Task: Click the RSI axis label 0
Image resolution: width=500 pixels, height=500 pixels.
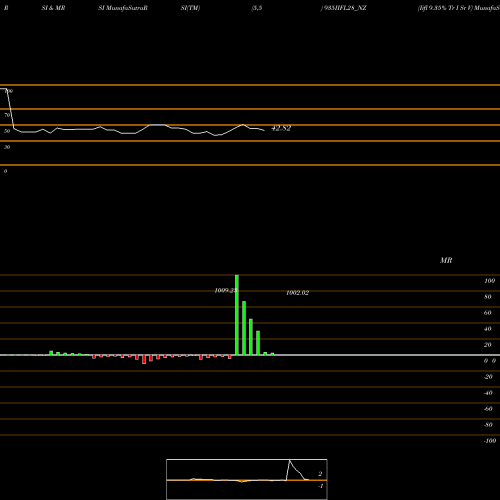Action: pos(5,171)
